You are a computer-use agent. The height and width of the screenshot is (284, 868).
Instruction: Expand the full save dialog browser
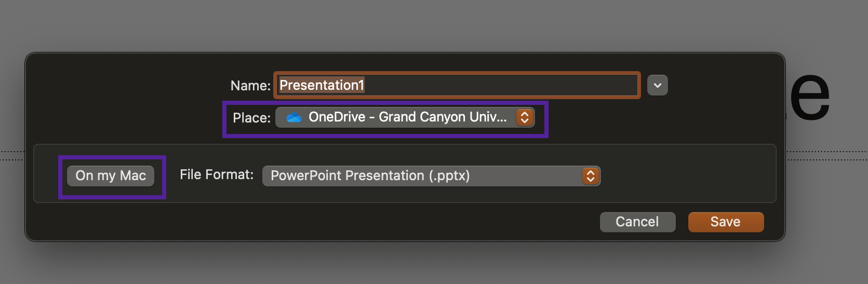(x=658, y=85)
